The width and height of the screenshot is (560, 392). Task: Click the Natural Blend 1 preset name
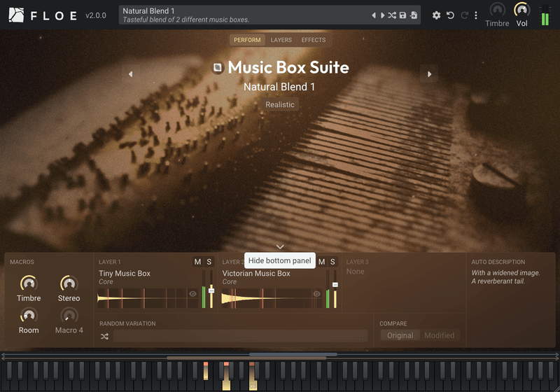[x=279, y=87]
